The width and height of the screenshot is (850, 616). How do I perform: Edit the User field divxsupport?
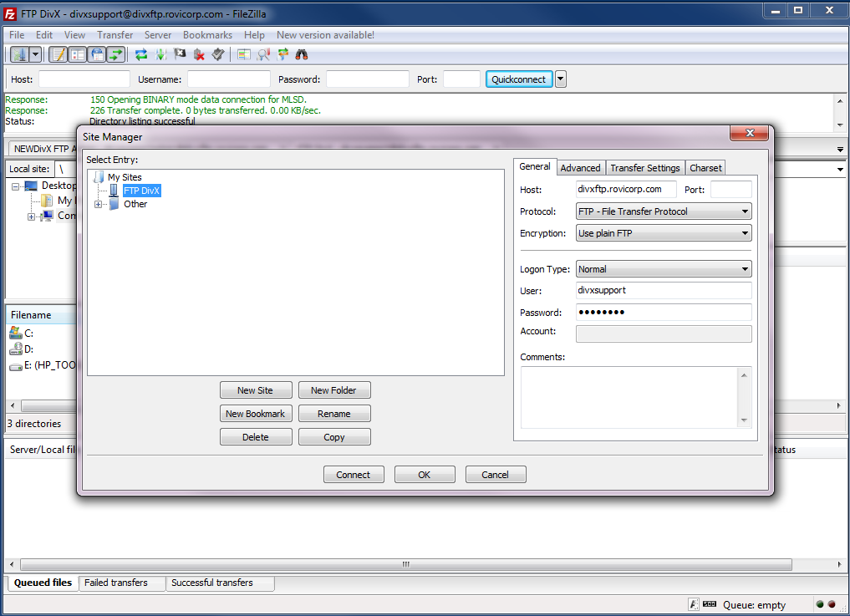[664, 290]
